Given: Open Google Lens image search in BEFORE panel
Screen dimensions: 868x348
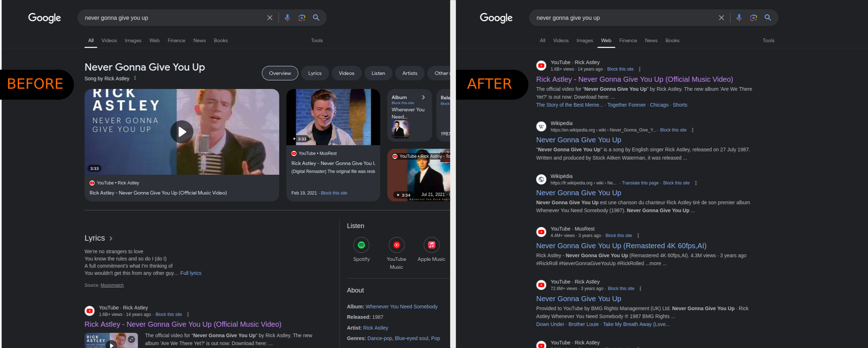Looking at the screenshot, I should pos(302,18).
